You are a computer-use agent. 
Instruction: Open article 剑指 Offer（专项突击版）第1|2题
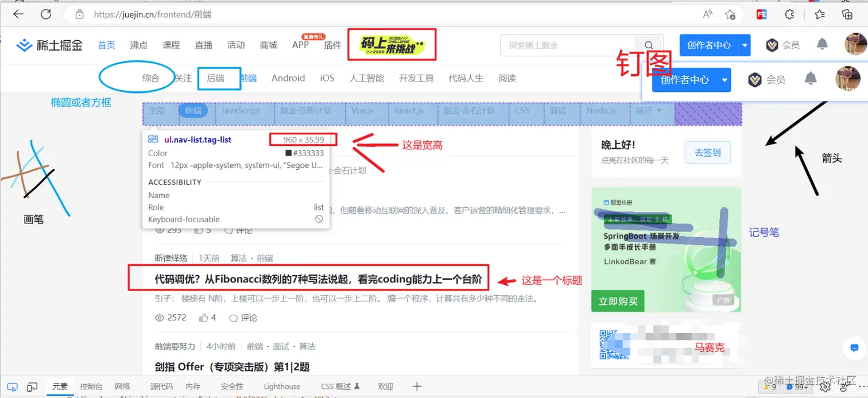pyautogui.click(x=232, y=366)
